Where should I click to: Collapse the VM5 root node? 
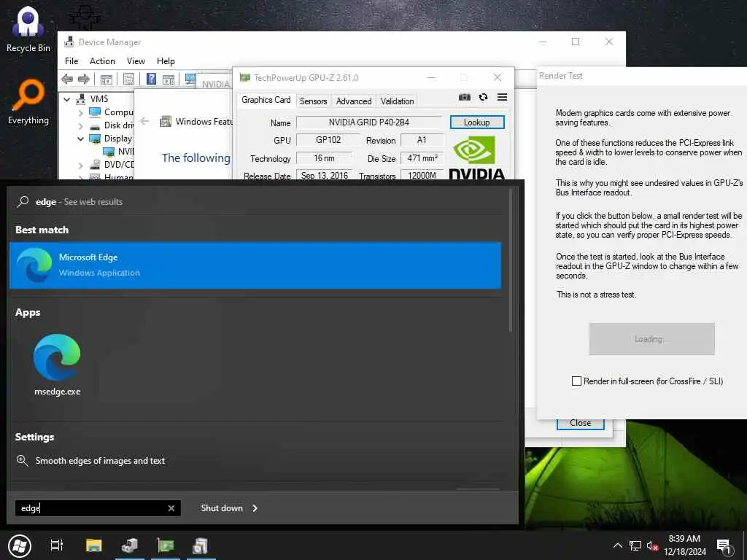[x=67, y=99]
